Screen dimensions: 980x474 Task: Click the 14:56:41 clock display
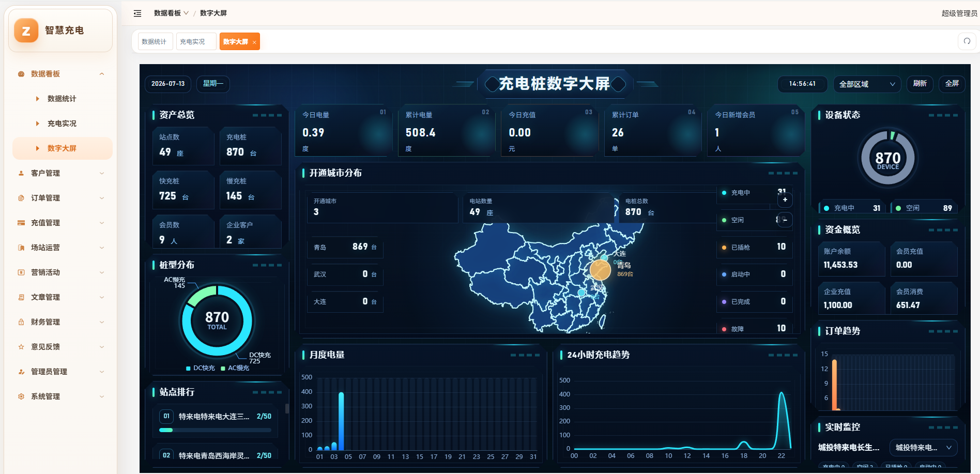tap(802, 84)
